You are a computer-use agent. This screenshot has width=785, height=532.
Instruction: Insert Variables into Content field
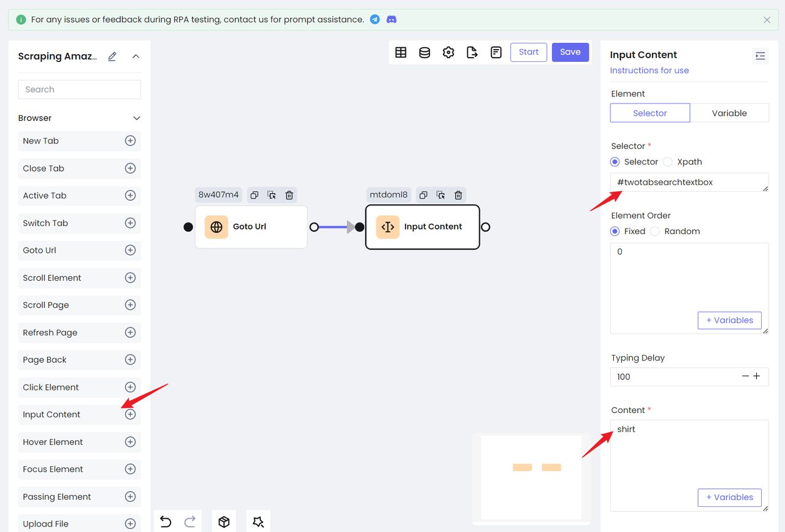point(729,497)
